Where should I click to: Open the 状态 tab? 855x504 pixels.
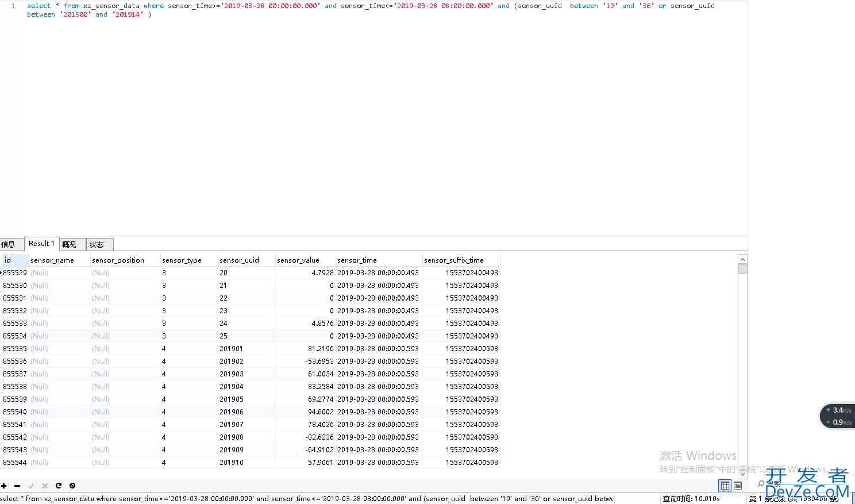pos(100,244)
